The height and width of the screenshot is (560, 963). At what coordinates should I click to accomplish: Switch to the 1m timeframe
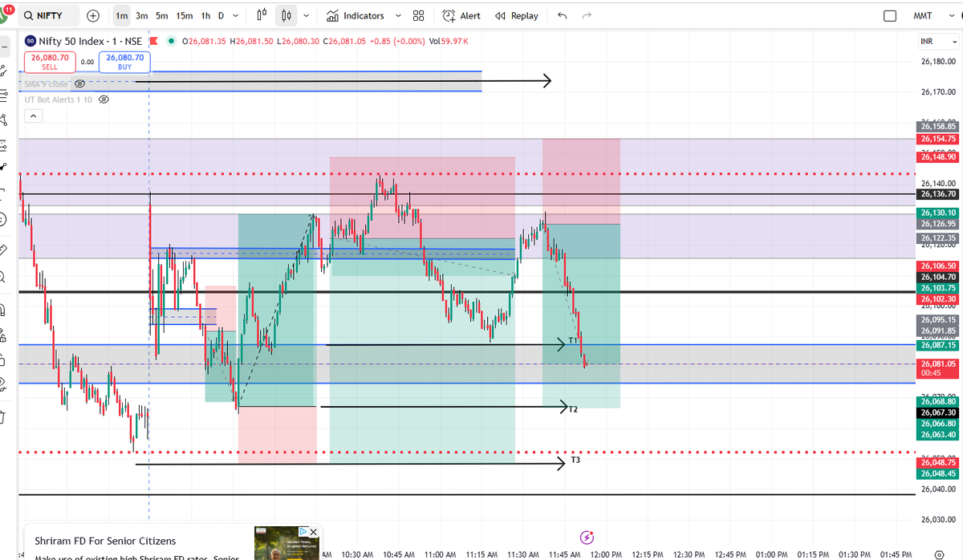click(121, 15)
